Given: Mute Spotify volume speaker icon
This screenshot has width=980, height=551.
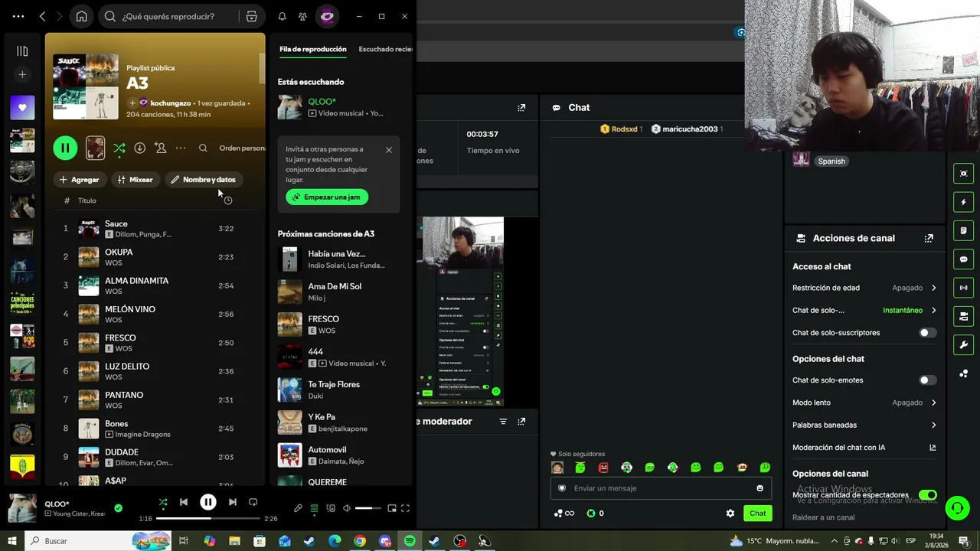Looking at the screenshot, I should (347, 508).
